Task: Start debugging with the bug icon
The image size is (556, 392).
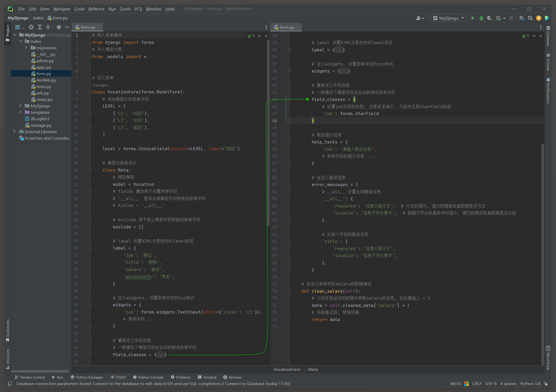Action: point(481,18)
